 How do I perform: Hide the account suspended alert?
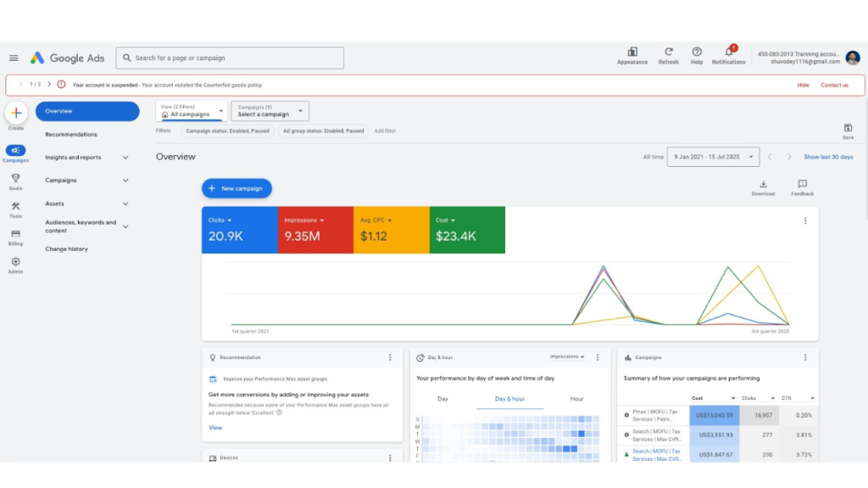tap(804, 86)
